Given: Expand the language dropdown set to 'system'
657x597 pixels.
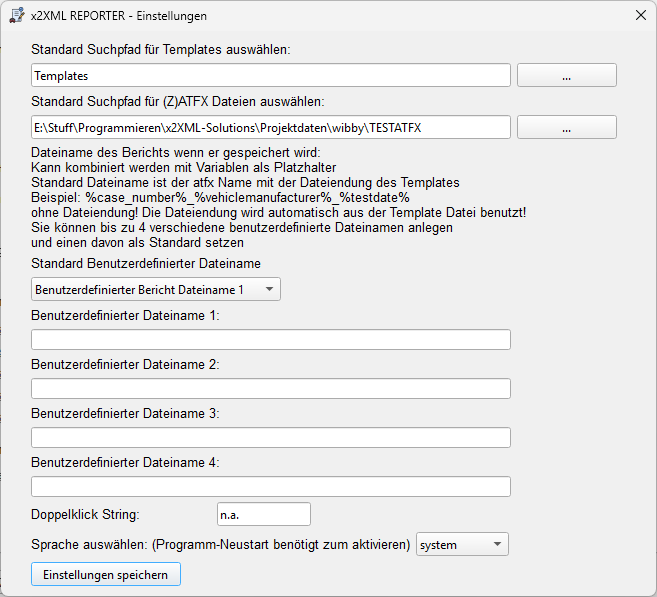Looking at the screenshot, I should click(x=462, y=544).
